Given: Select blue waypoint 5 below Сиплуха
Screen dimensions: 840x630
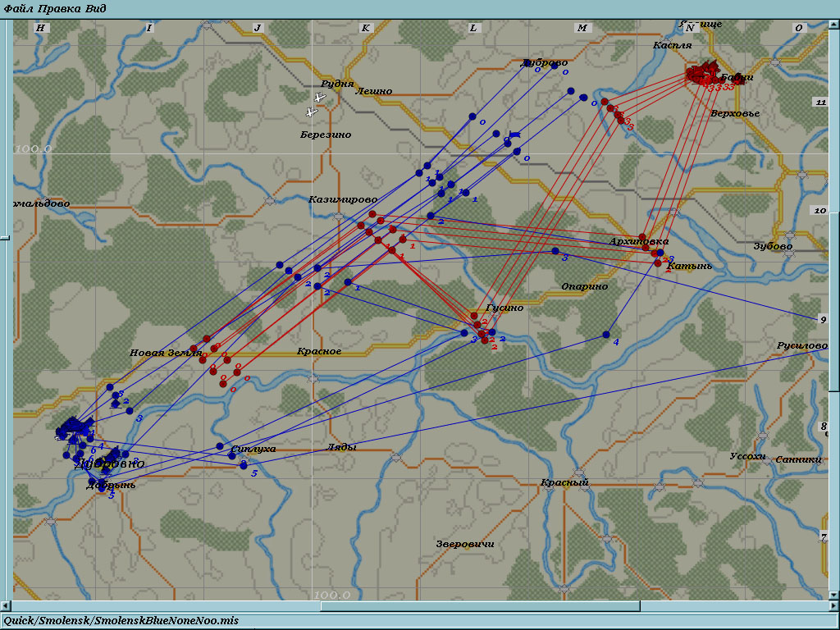Looking at the screenshot, I should tap(244, 466).
